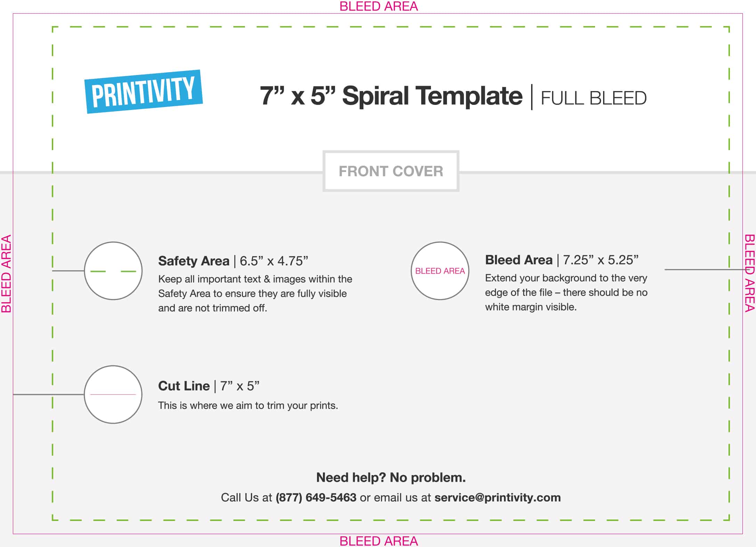Click the service@printivity.com email address
Screen dimensions: 756x547
[497, 498]
